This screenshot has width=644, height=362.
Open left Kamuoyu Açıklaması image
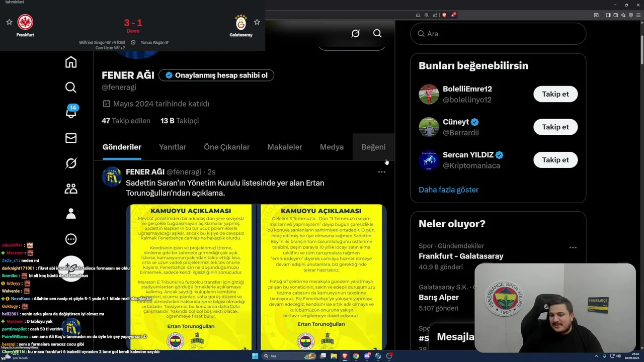pyautogui.click(x=191, y=277)
